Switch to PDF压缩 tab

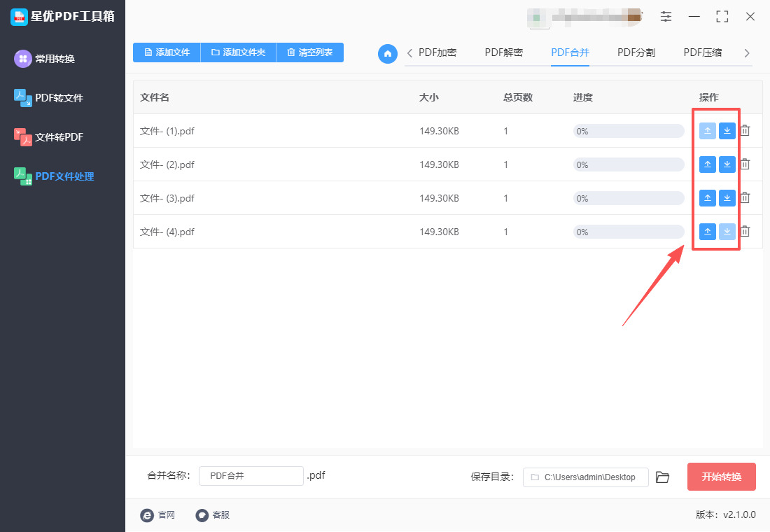(703, 52)
